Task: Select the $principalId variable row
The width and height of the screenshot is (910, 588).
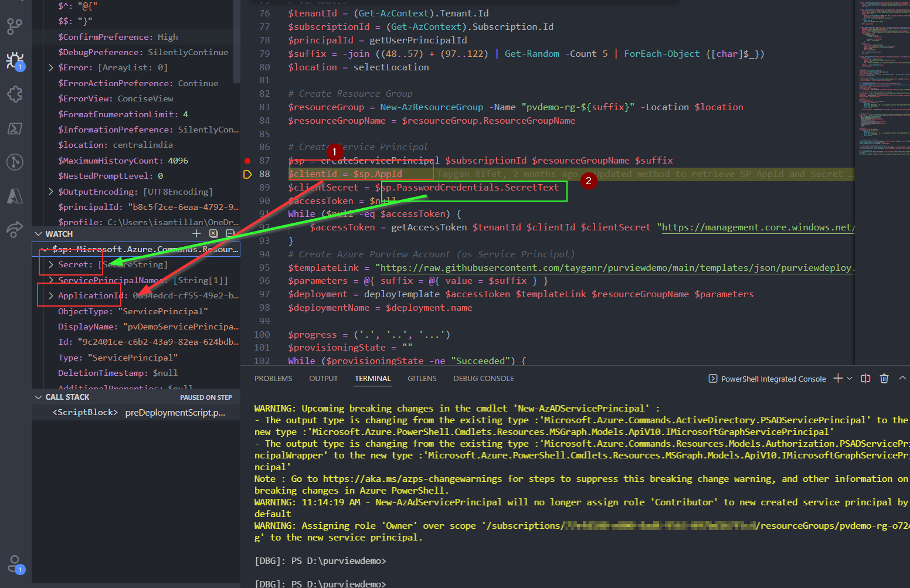Action: [x=136, y=207]
